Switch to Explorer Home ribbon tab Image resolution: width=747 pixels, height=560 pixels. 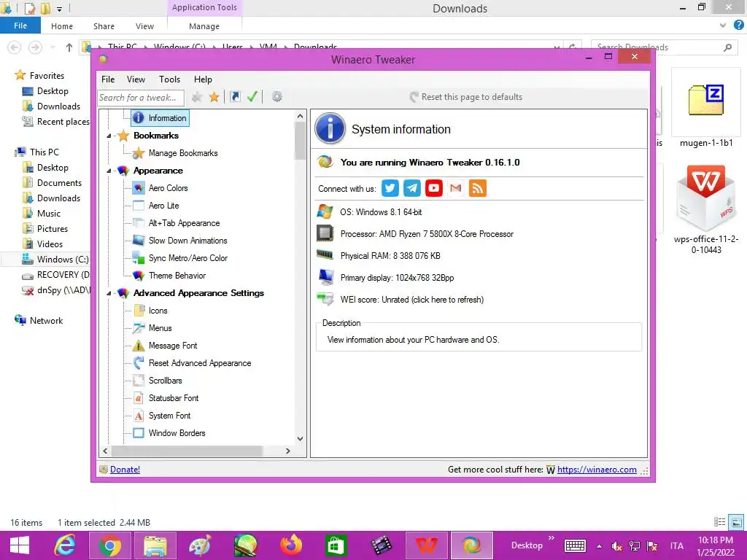pyautogui.click(x=62, y=26)
